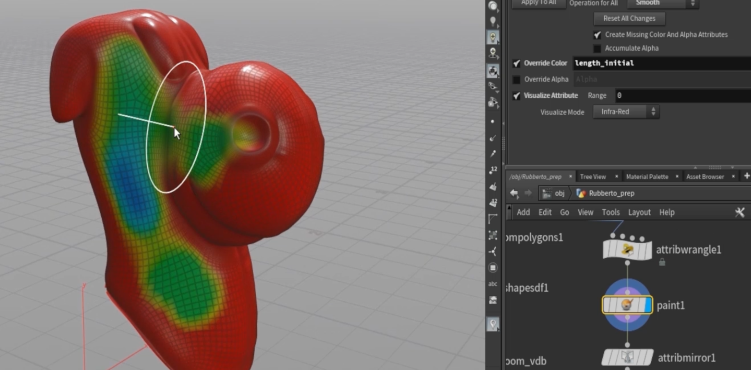Uncheck Create Missing Color And Alpha Attributes
Image resolution: width=751 pixels, height=370 pixels.
[x=597, y=35]
